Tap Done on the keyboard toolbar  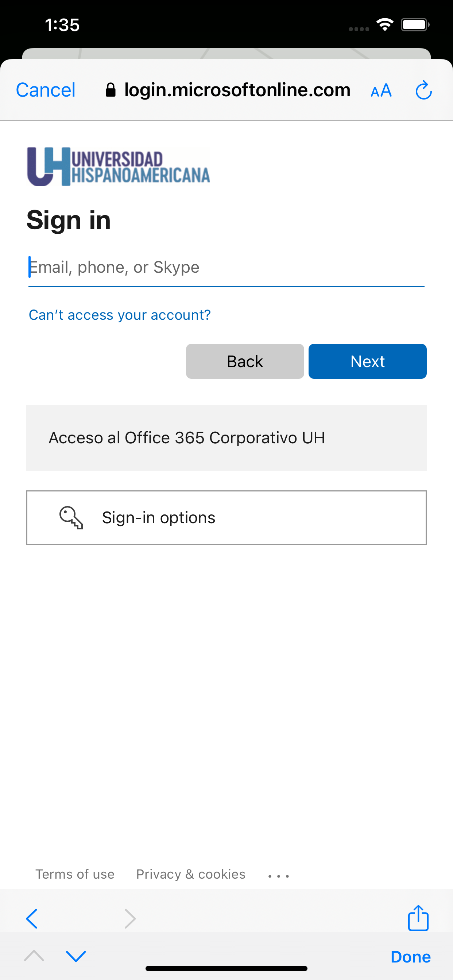(x=410, y=956)
